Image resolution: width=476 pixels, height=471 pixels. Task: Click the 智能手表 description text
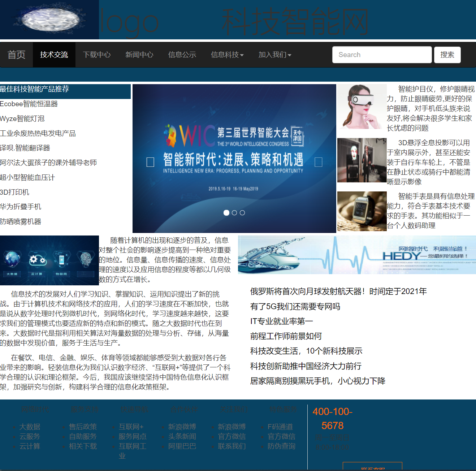(x=430, y=211)
